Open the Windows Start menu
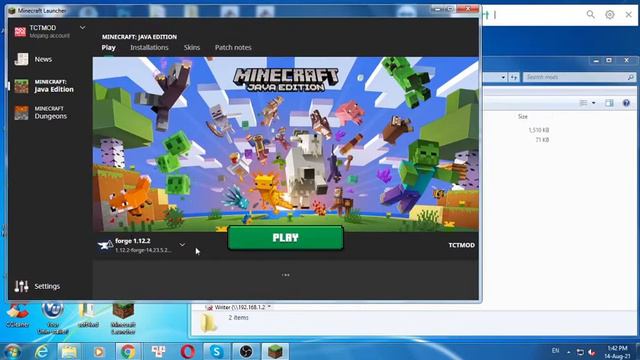This screenshot has width=640, height=360. click(x=12, y=351)
